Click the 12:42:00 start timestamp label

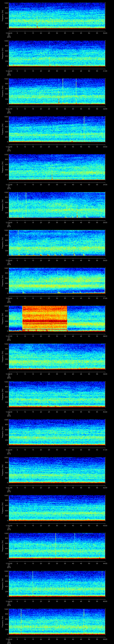click(x=9, y=525)
